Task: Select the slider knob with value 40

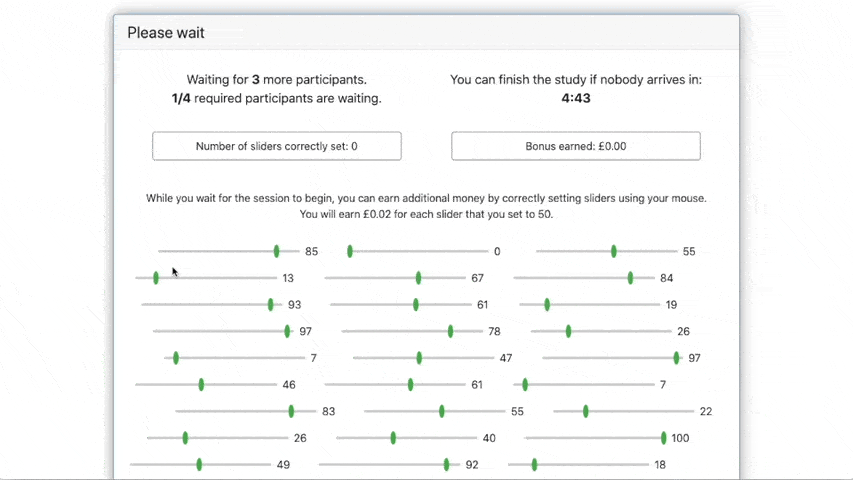Action: coord(393,438)
